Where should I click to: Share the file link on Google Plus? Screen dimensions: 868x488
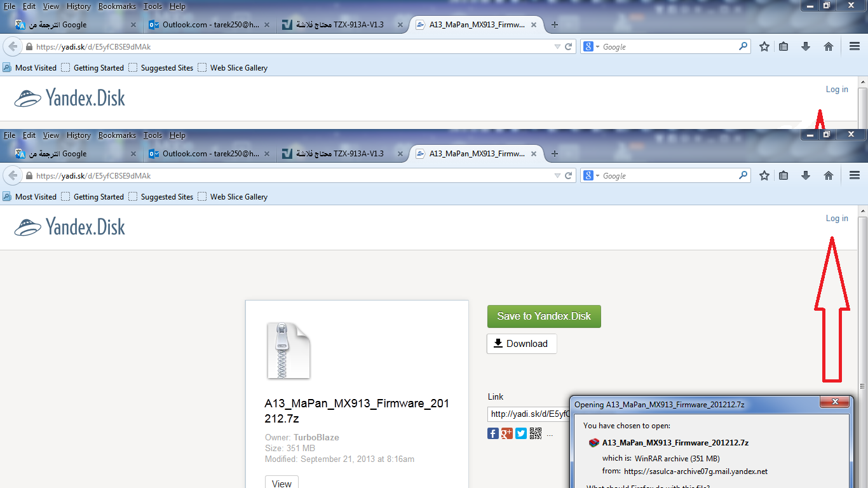pos(507,433)
